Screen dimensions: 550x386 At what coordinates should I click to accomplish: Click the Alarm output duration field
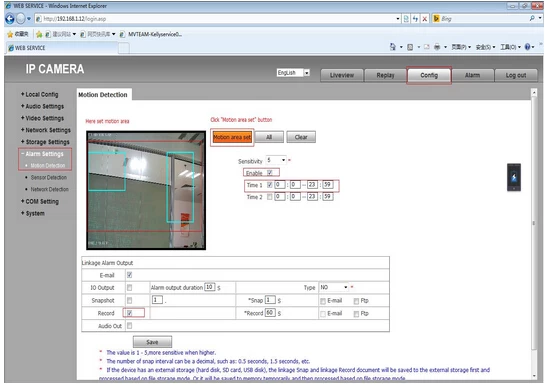(209, 287)
